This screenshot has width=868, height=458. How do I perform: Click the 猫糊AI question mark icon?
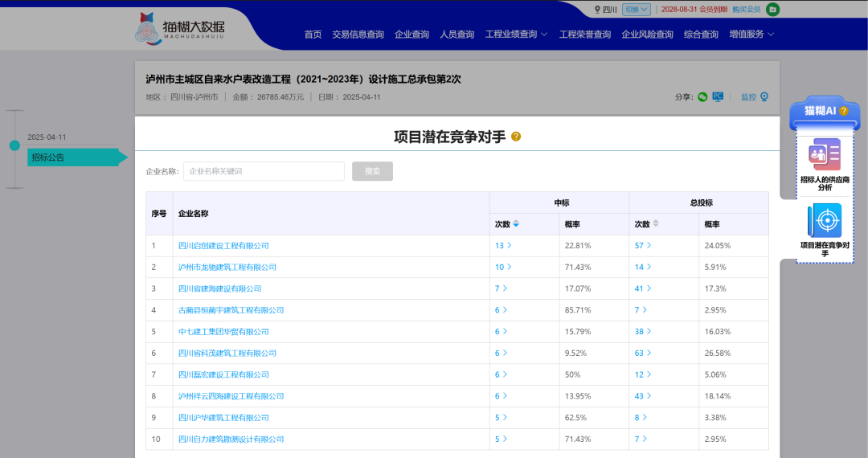pyautogui.click(x=844, y=111)
